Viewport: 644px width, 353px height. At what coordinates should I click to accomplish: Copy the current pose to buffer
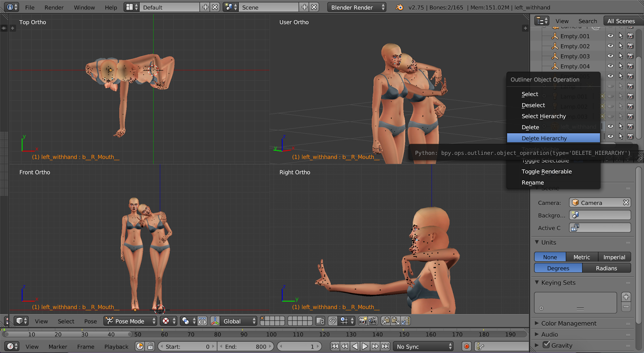[x=386, y=321]
